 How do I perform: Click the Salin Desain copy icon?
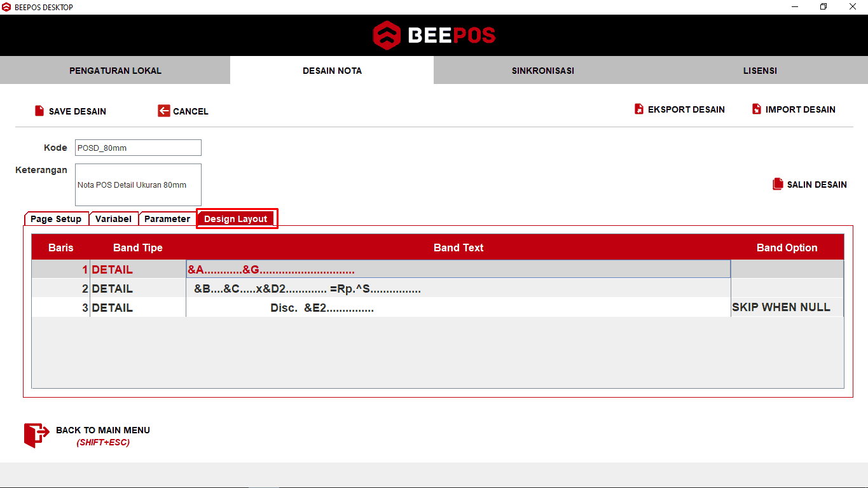(778, 184)
